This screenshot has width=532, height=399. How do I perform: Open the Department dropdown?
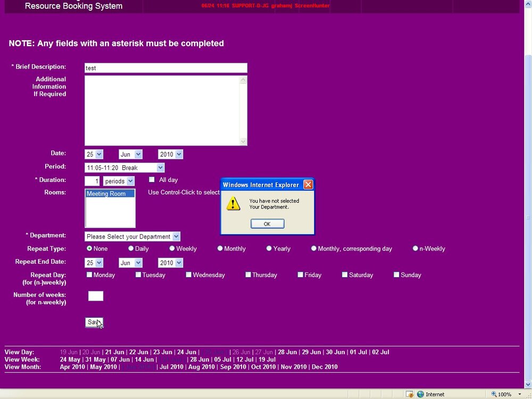(x=132, y=237)
